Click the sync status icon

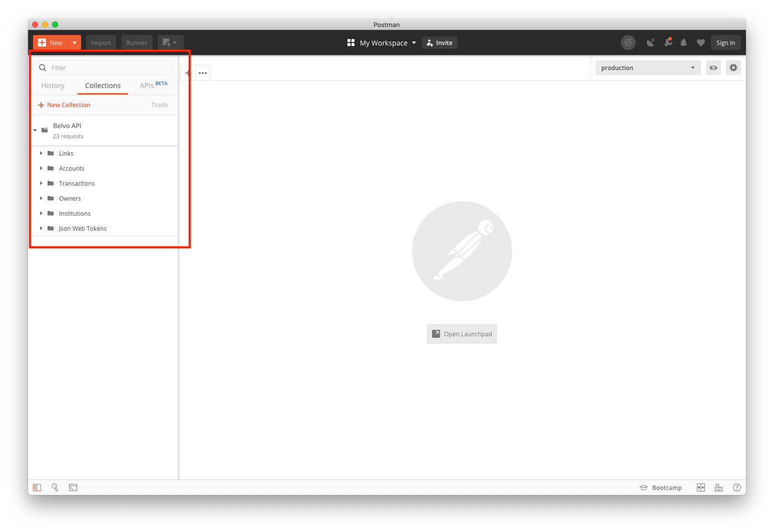(x=628, y=43)
